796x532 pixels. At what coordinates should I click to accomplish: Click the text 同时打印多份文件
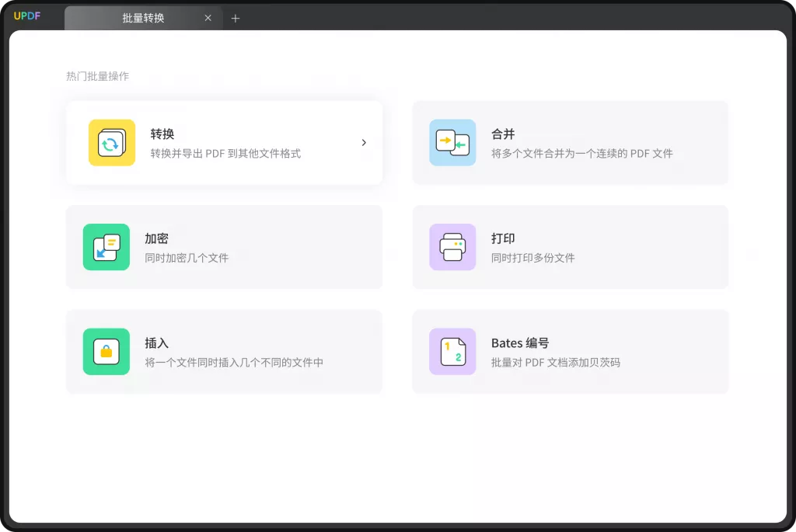pyautogui.click(x=532, y=258)
